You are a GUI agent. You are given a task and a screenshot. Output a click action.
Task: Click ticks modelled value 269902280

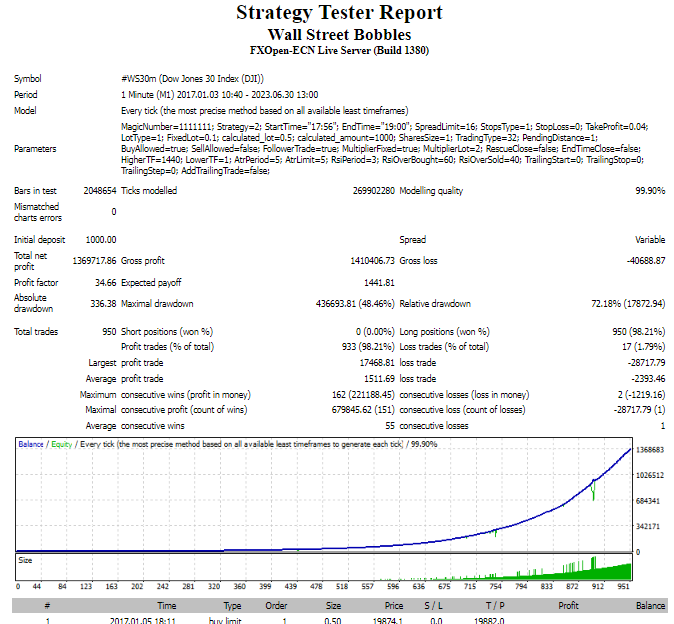(374, 191)
